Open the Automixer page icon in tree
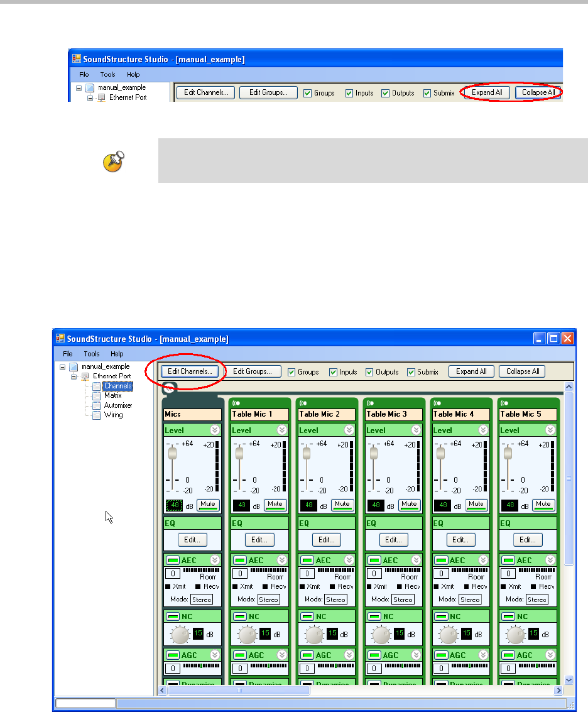 pos(96,405)
